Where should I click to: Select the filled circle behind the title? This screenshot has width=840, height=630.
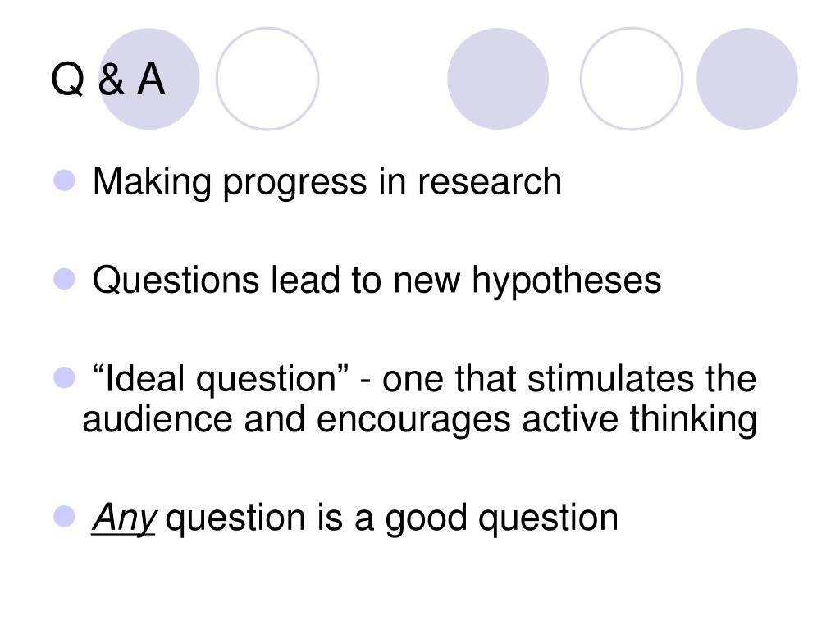coord(149,79)
